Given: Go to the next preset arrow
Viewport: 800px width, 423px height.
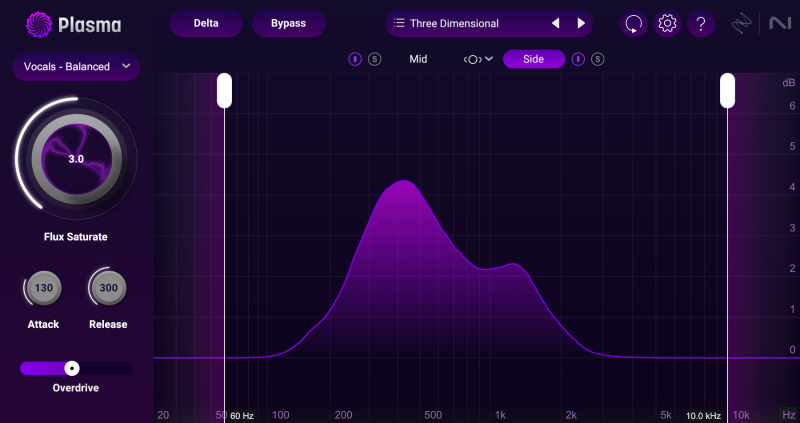Looking at the screenshot, I should (581, 23).
